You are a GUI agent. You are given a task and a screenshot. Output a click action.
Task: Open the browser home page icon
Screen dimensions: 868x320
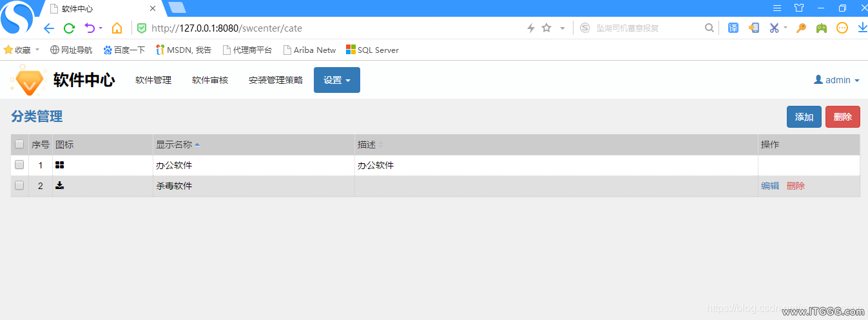tap(117, 28)
